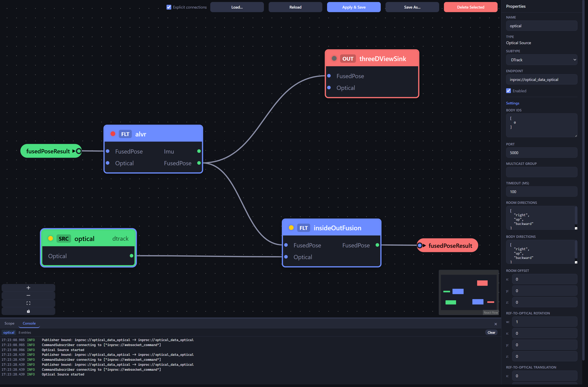Viewport: 588px width, 387px height.
Task: Click the Name input field
Action: 541,26
